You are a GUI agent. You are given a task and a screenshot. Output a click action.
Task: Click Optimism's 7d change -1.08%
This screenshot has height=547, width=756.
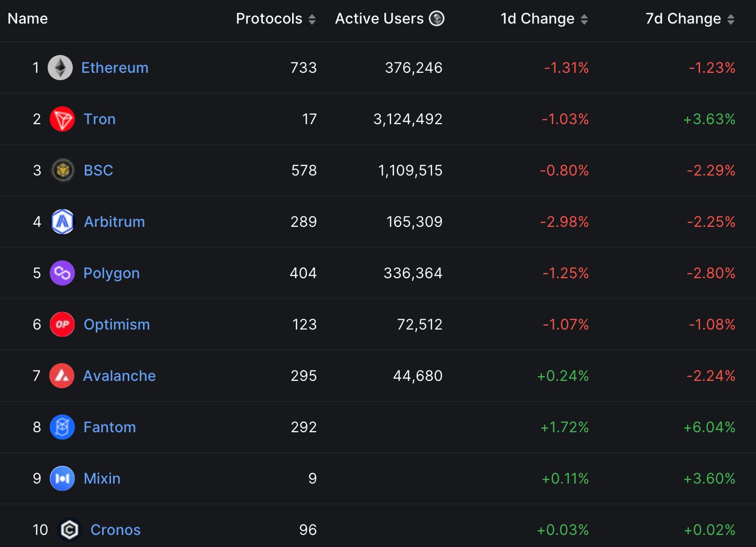coord(712,324)
